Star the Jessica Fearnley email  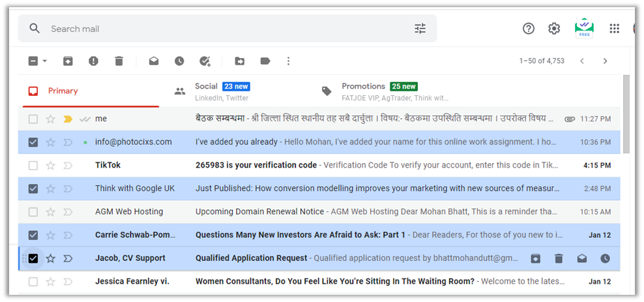tap(51, 282)
